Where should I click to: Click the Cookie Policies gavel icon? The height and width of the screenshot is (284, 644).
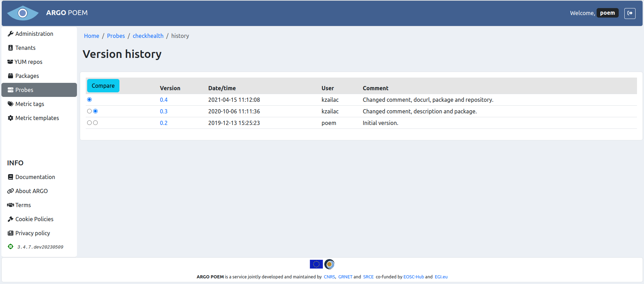coord(11,219)
